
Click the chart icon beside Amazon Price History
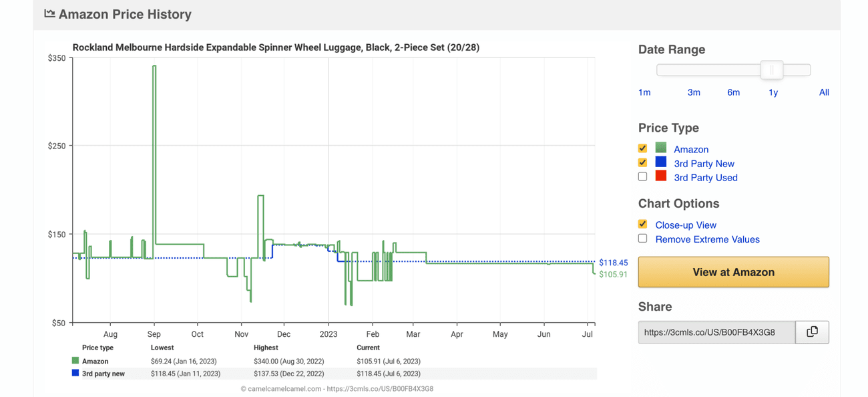(x=49, y=13)
